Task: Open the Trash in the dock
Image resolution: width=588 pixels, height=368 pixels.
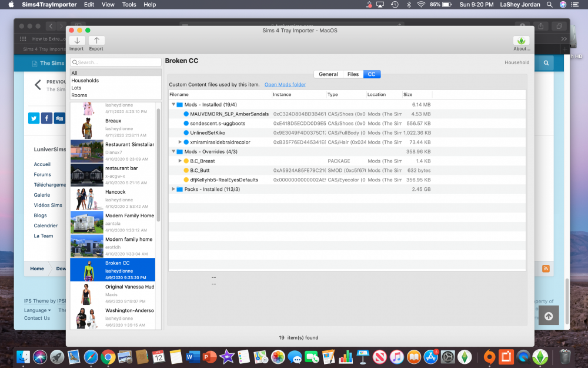Action: [x=564, y=357]
